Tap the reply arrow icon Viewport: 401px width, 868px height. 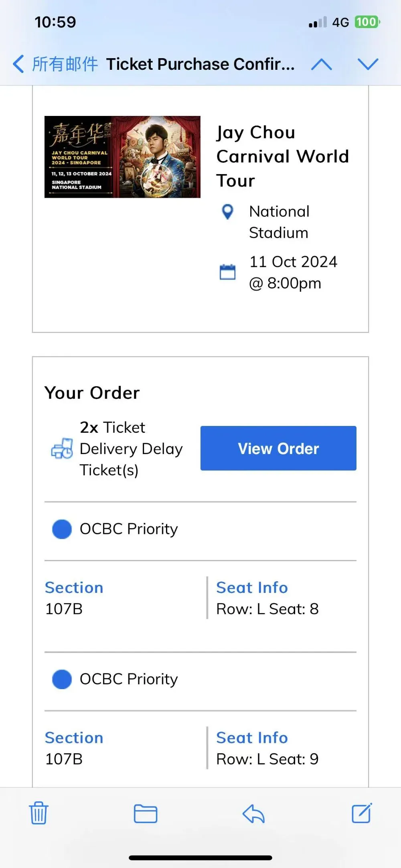(253, 813)
